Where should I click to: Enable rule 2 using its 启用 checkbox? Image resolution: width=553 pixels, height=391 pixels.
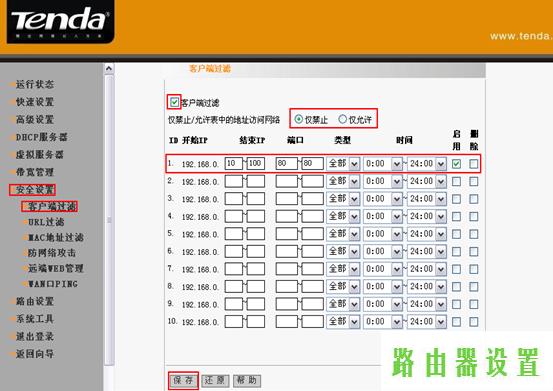[x=456, y=181]
